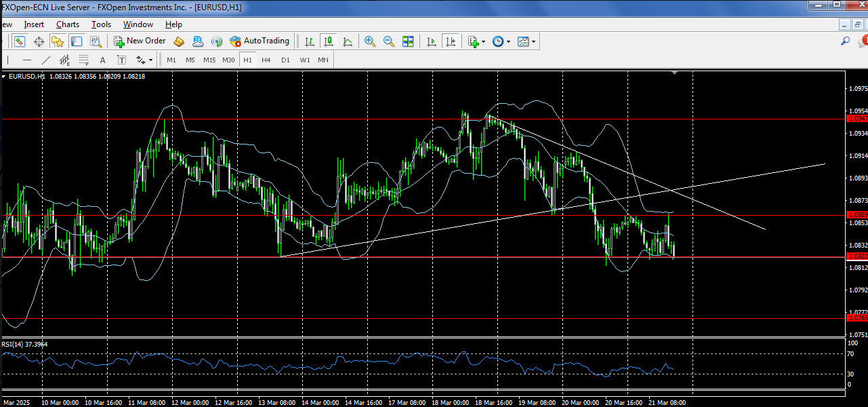The height and width of the screenshot is (407, 868).
Task: Click the Periods clock icon
Action: click(x=498, y=41)
